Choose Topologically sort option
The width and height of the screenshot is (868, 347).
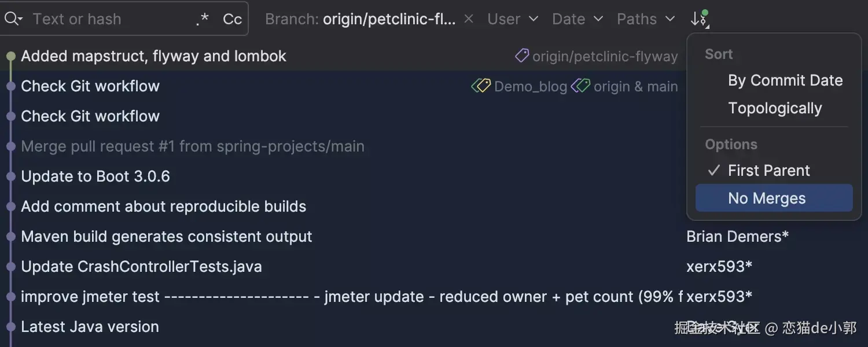coord(774,108)
